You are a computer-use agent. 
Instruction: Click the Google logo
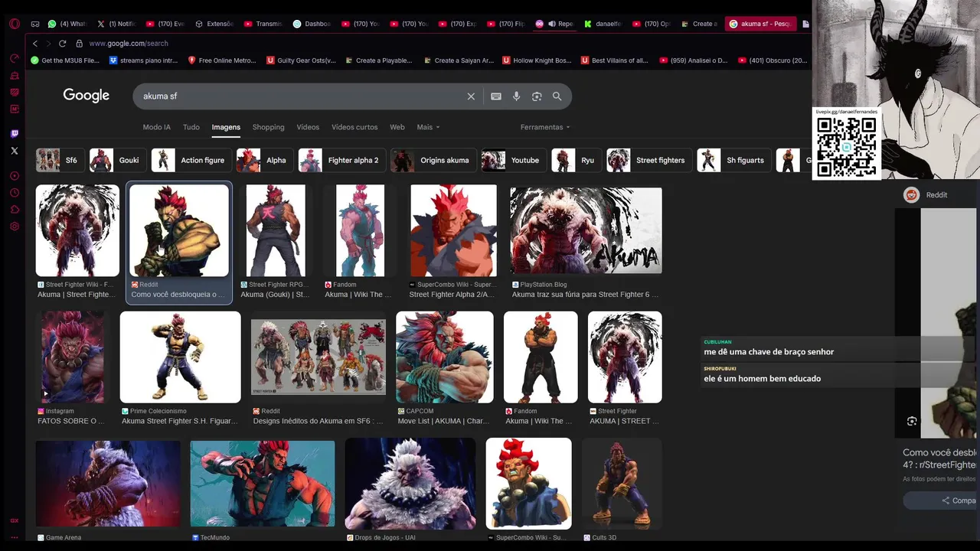point(86,96)
